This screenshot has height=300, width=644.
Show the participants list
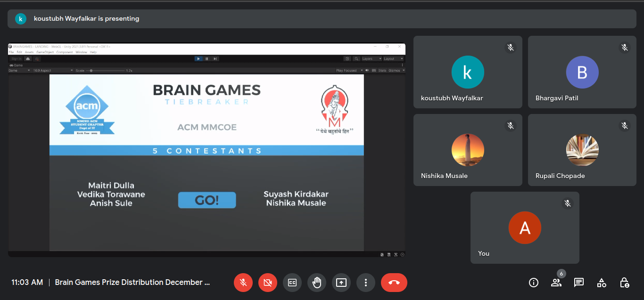pyautogui.click(x=556, y=283)
